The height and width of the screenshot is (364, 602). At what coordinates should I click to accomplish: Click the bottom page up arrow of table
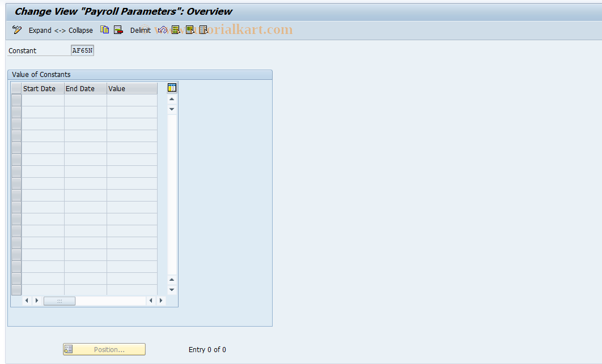click(x=172, y=280)
